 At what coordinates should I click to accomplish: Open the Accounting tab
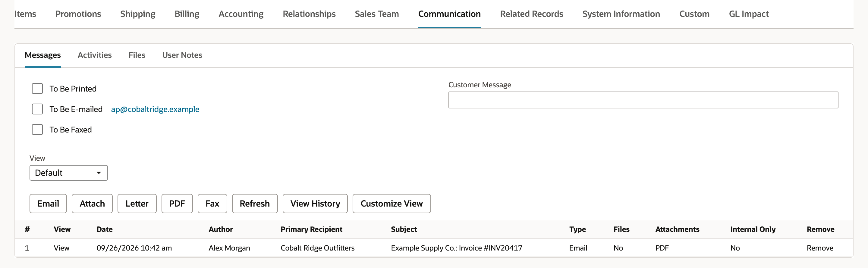coord(241,14)
